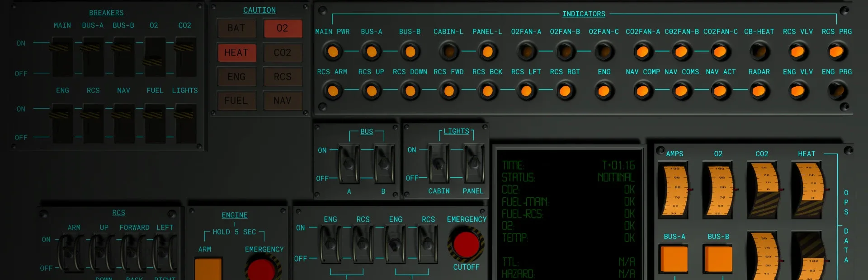Flip the O2 breaker switch
The width and height of the screenshot is (868, 280).
(x=155, y=57)
